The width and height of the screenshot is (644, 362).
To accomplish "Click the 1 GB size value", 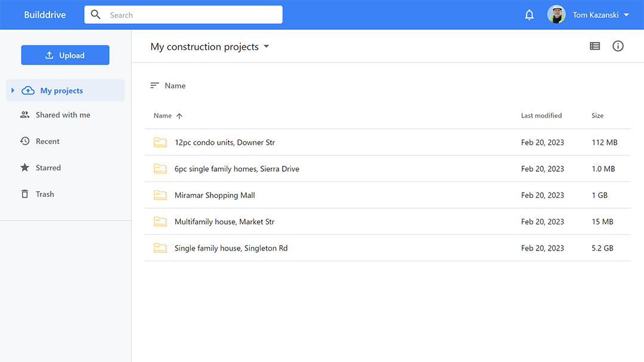I will pyautogui.click(x=600, y=195).
